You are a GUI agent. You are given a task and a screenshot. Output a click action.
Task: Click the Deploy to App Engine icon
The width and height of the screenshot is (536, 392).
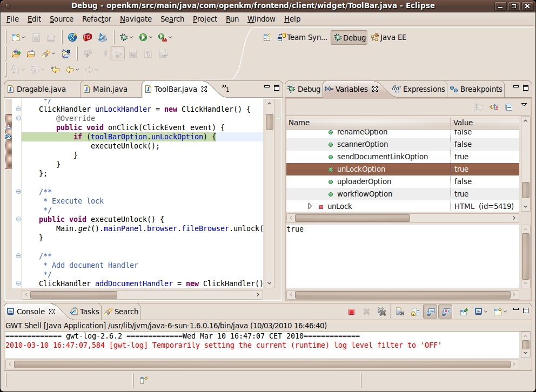tap(103, 37)
